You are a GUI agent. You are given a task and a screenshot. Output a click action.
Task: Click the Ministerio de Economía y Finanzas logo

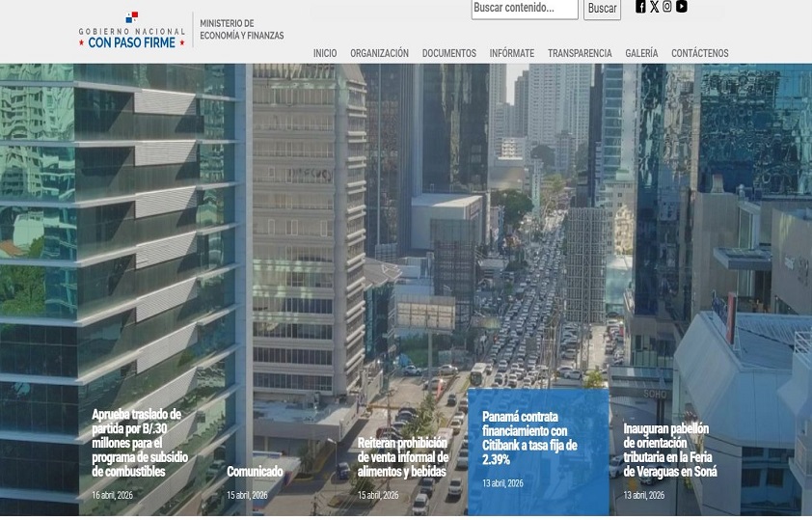tap(241, 30)
